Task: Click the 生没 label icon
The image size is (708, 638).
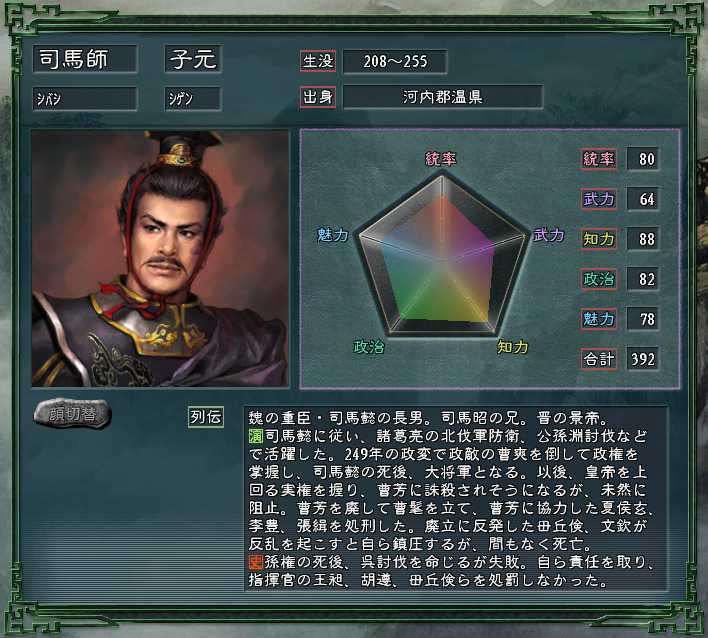Action: pyautogui.click(x=318, y=61)
